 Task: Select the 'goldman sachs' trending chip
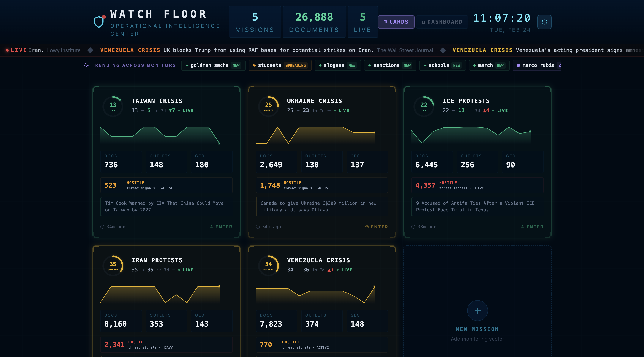pyautogui.click(x=213, y=65)
